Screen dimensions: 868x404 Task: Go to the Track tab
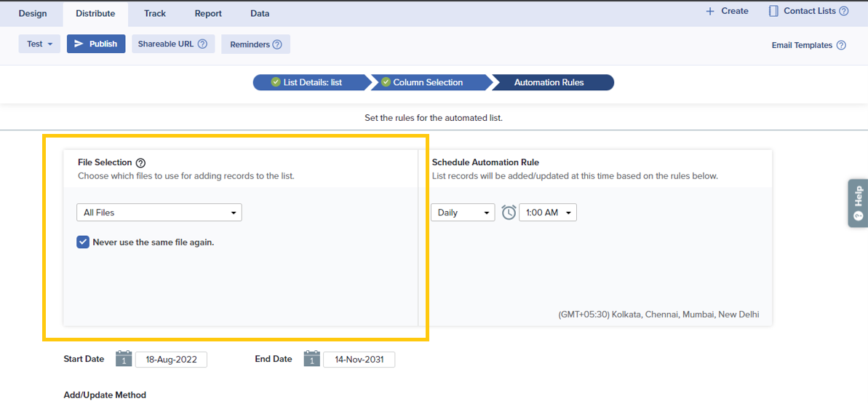(x=155, y=13)
